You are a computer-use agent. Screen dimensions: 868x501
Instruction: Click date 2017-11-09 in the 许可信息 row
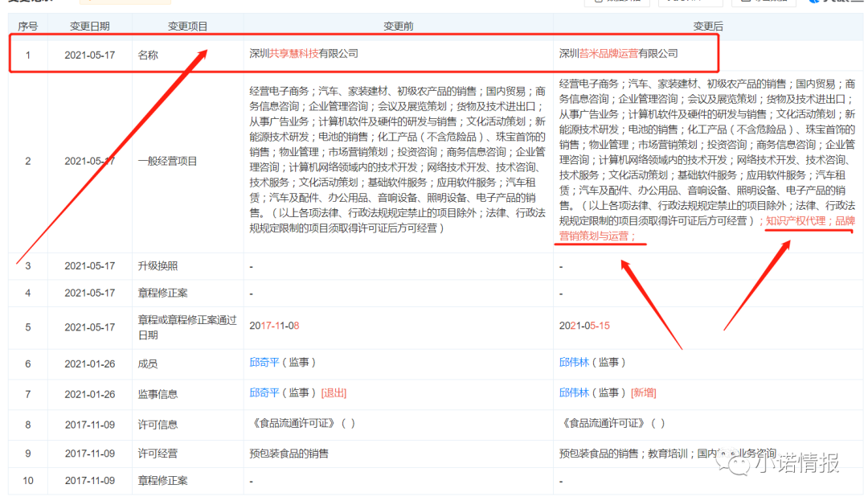pyautogui.click(x=90, y=425)
